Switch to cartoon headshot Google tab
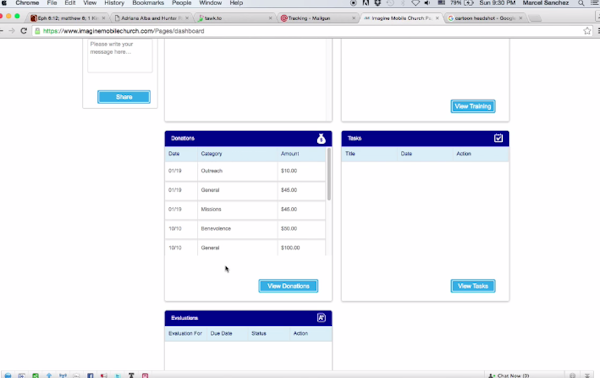 pyautogui.click(x=484, y=18)
